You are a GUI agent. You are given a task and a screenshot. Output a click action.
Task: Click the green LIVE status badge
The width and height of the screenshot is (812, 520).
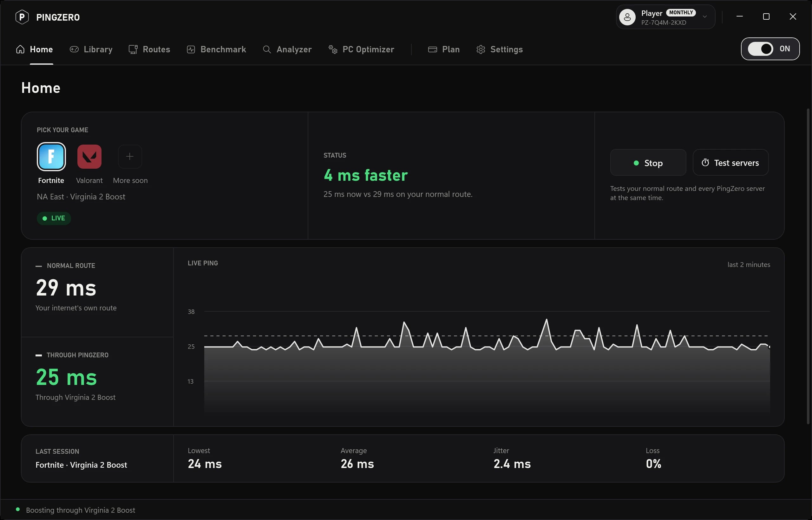click(54, 218)
